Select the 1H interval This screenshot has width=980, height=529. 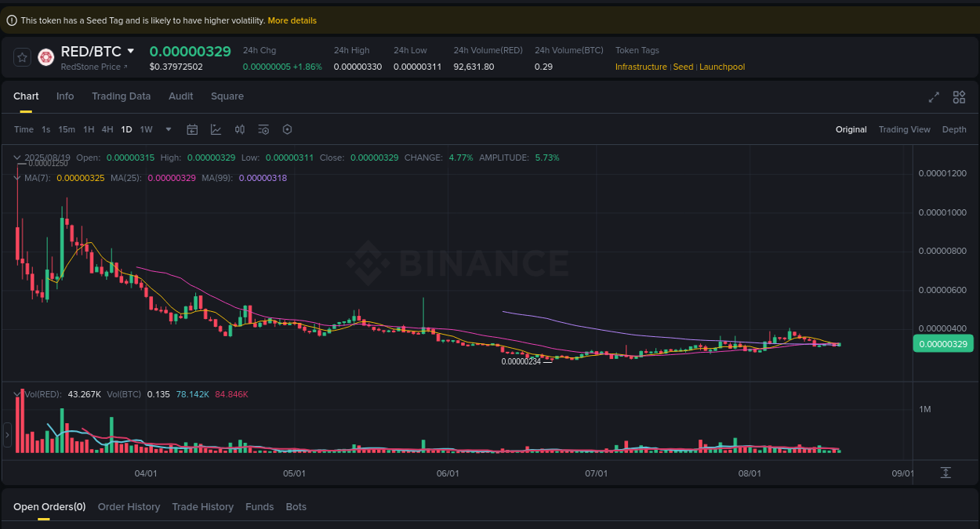pos(89,129)
